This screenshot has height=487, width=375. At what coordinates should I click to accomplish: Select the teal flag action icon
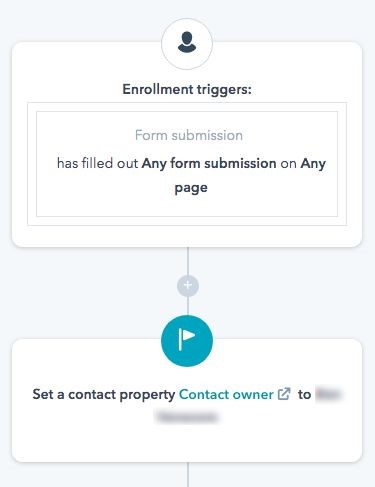tap(187, 340)
